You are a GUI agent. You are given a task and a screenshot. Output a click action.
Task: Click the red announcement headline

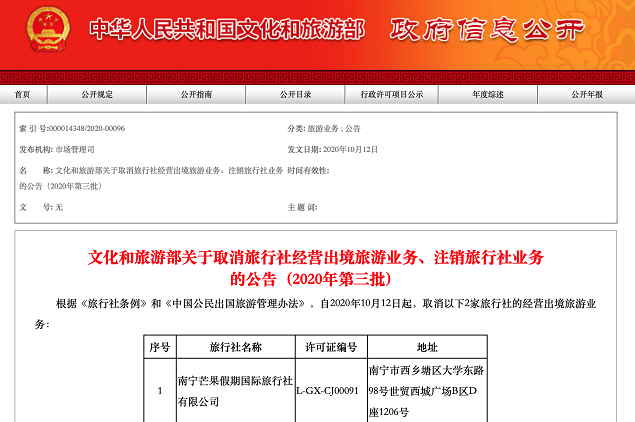tap(316, 267)
